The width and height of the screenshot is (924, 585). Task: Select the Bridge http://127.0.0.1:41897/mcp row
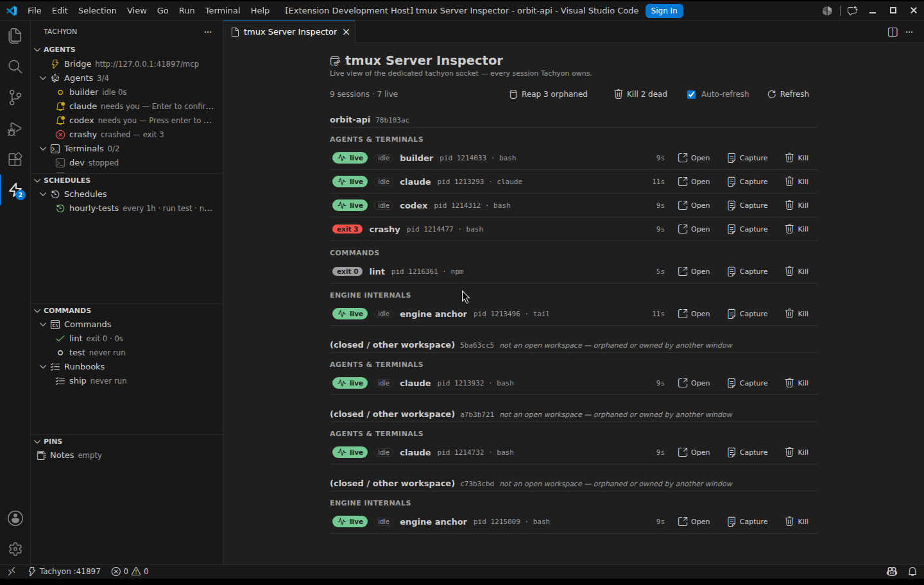126,64
